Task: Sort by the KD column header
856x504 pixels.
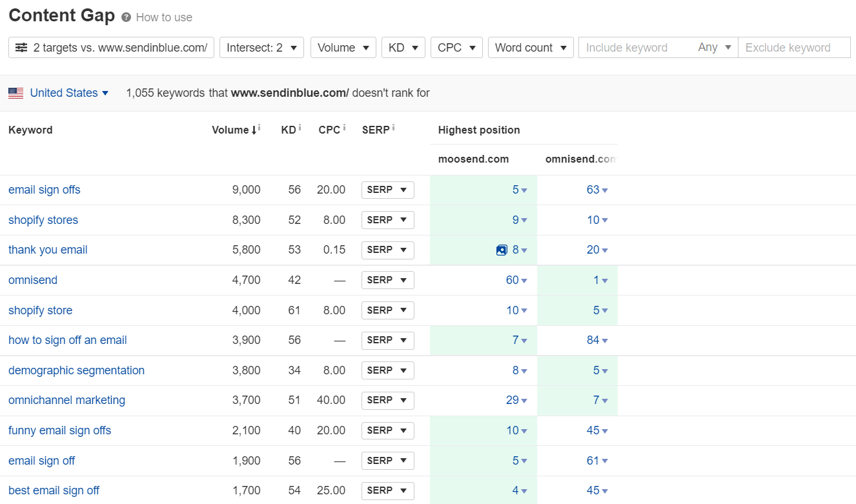Action: coord(289,130)
